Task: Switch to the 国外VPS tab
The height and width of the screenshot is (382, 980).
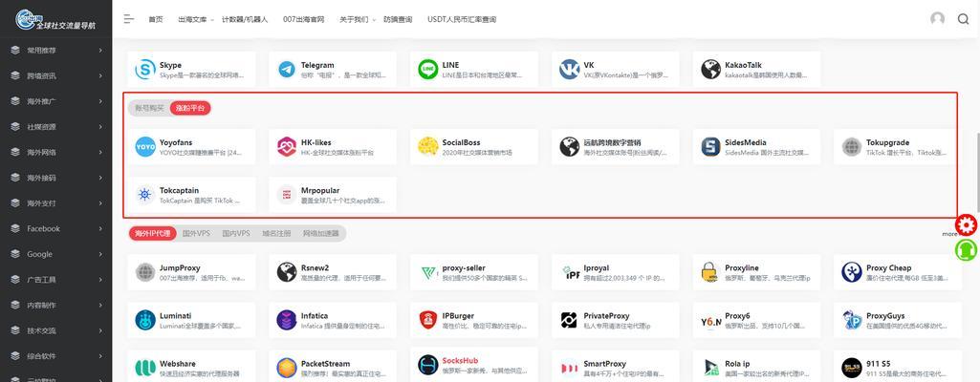Action: pos(196,233)
